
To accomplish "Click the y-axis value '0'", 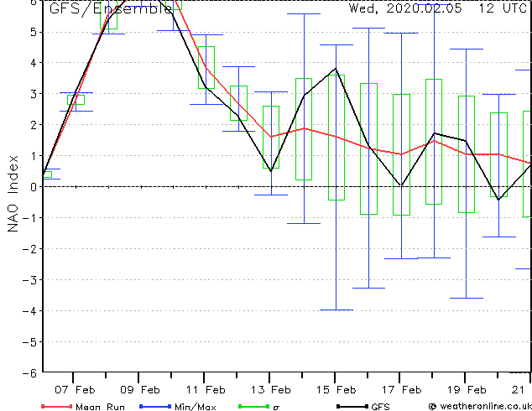I will click(33, 187).
